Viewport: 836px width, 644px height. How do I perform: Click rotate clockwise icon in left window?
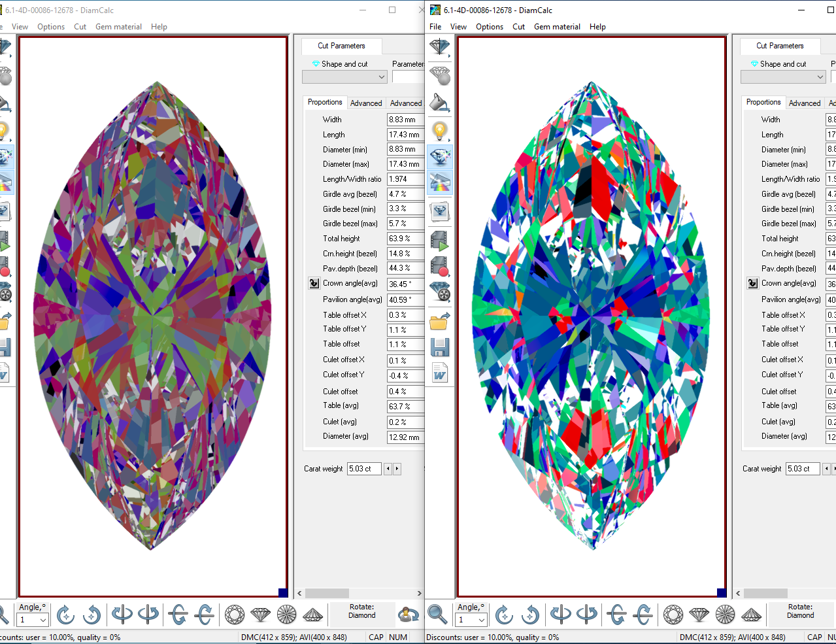(65, 615)
